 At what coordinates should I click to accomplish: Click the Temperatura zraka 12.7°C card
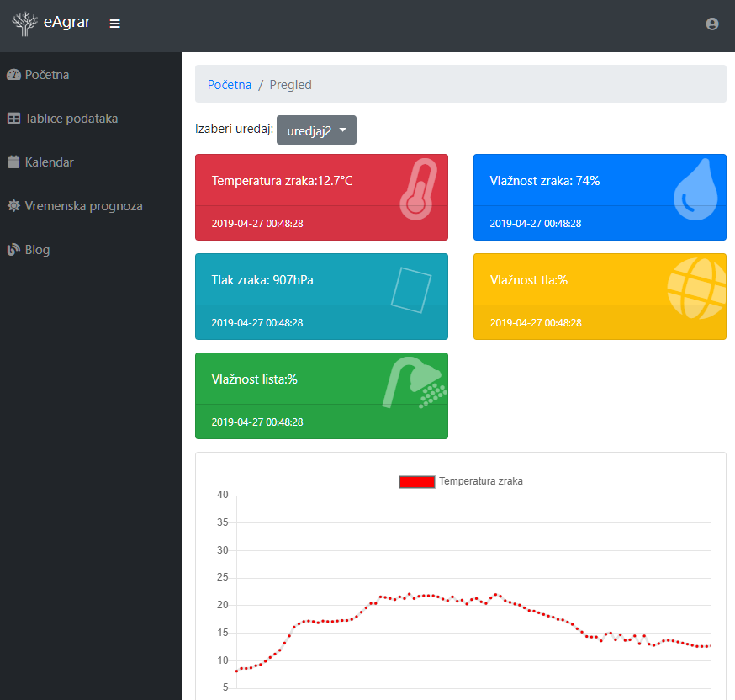click(x=282, y=181)
